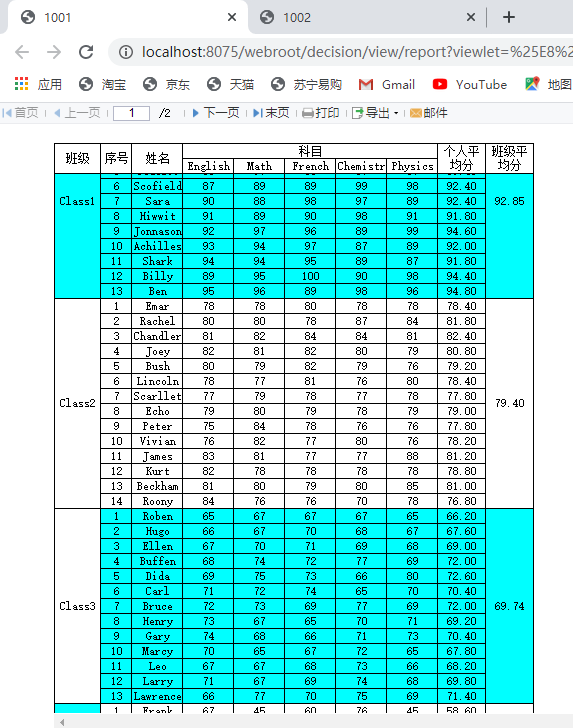This screenshot has width=573, height=728.
Task: Select the Class2 cell
Action: (78, 403)
